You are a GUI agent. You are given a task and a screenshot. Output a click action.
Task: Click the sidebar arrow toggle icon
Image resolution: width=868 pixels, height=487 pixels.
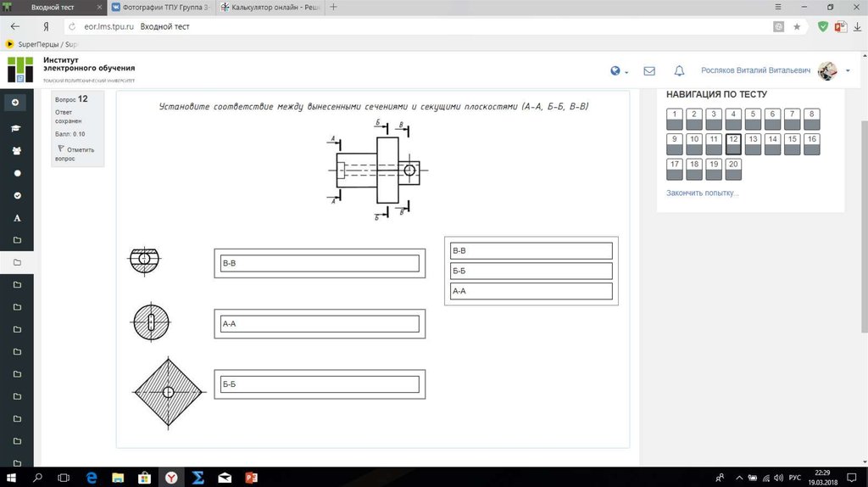[x=15, y=103]
